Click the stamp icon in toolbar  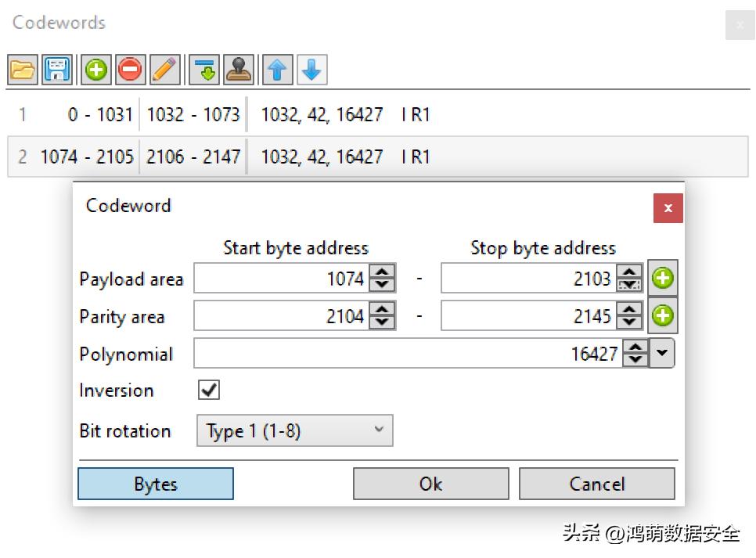tap(239, 70)
